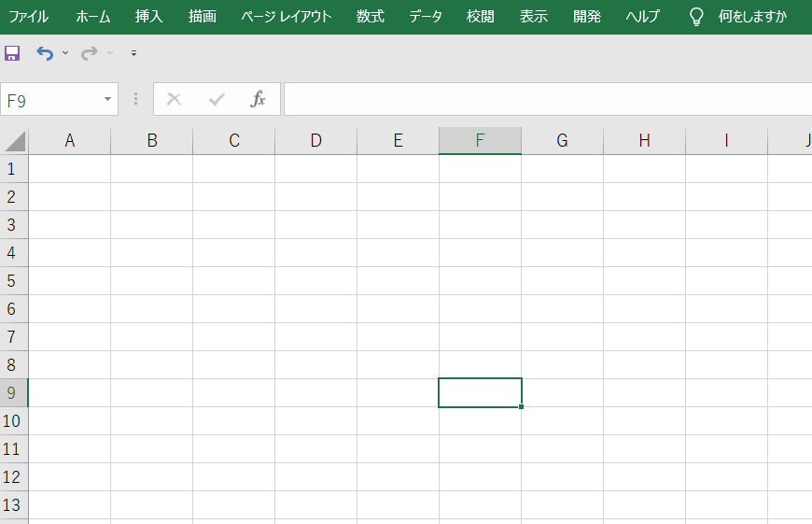Click the formula bar input field
Viewport: 812px width, 524px height.
coord(548,99)
